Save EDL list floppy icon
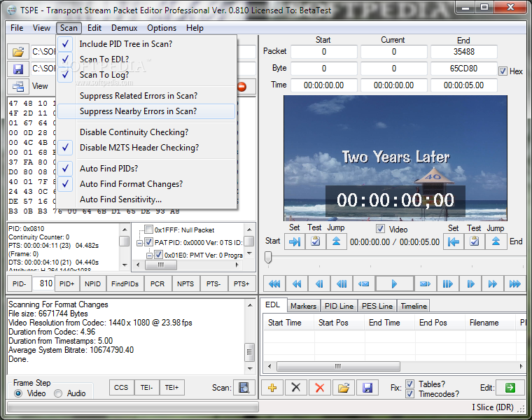This screenshot has height=420, width=532. [367, 387]
